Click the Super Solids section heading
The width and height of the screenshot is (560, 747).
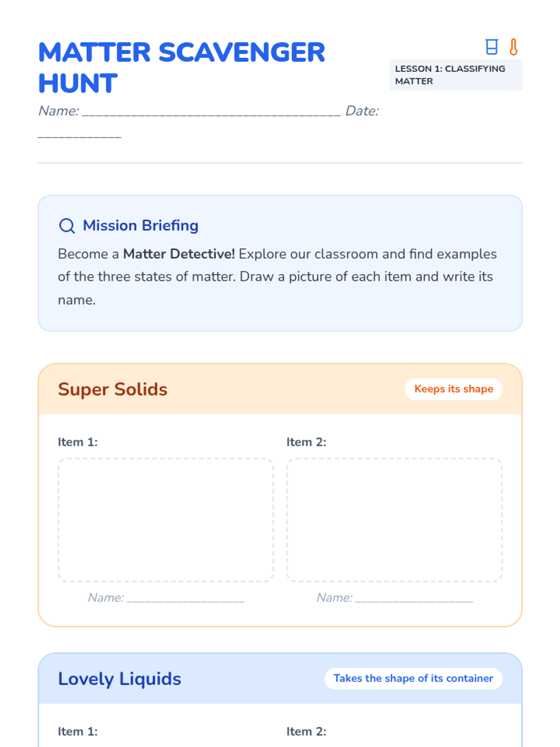click(112, 389)
